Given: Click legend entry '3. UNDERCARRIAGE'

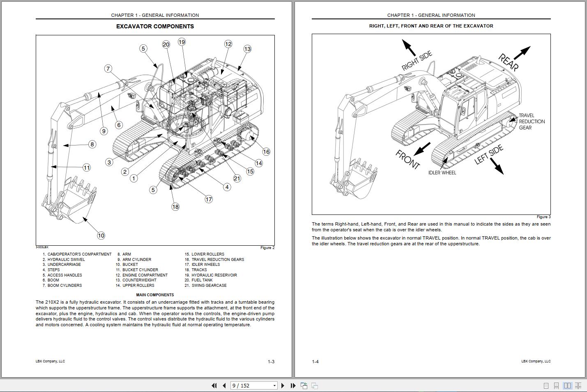Looking at the screenshot, I should (x=62, y=265).
